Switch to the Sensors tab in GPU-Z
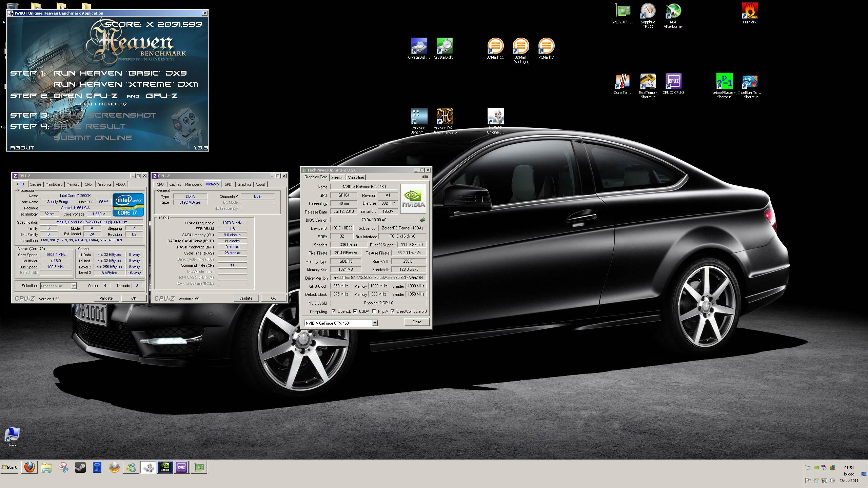 tap(338, 178)
